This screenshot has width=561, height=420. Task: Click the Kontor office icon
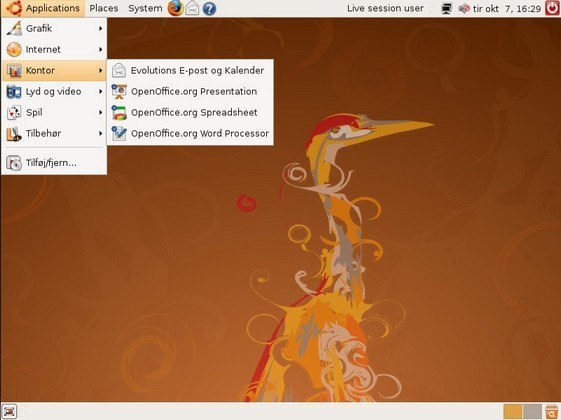click(x=14, y=70)
